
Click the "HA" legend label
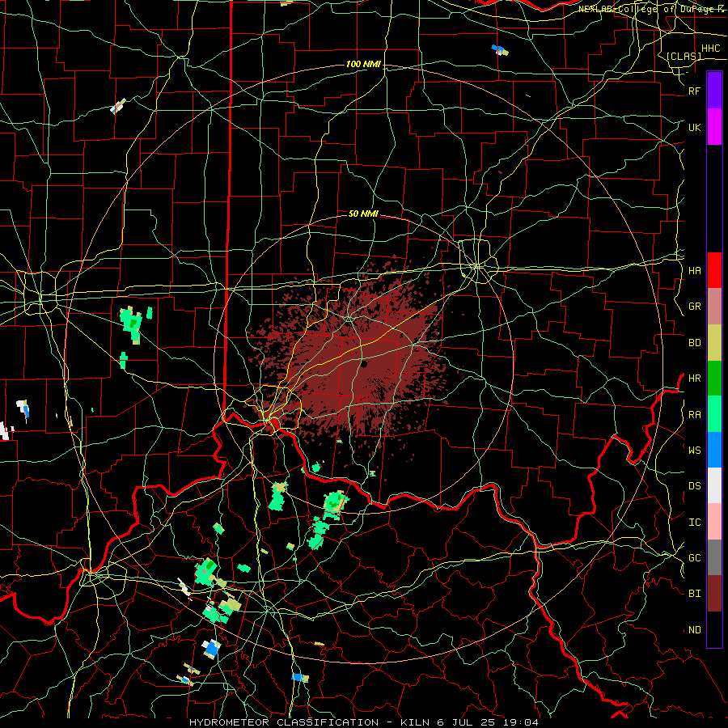(x=694, y=271)
